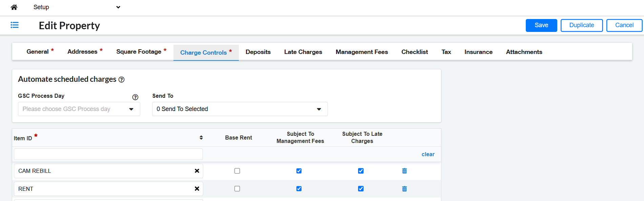Switch to the Addresses tab
Viewport: 644px width, 201px height.
pos(85,52)
